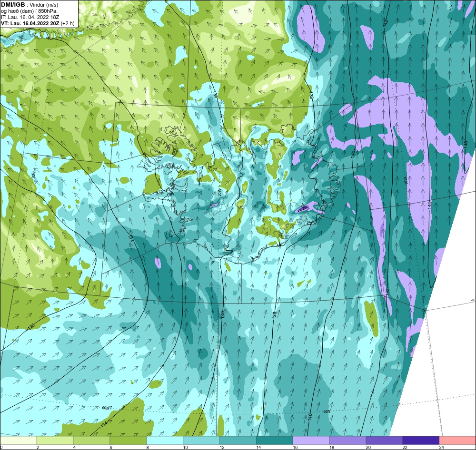Click the 'DMI/IGB : Vindur (m/s)' title text
The width and height of the screenshot is (476, 450).
pyautogui.click(x=30, y=5)
